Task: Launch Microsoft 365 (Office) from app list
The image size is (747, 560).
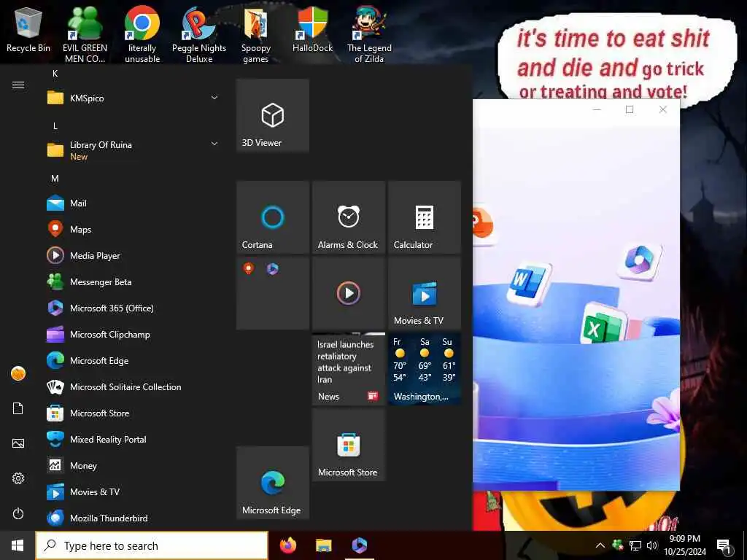Action: [133, 308]
